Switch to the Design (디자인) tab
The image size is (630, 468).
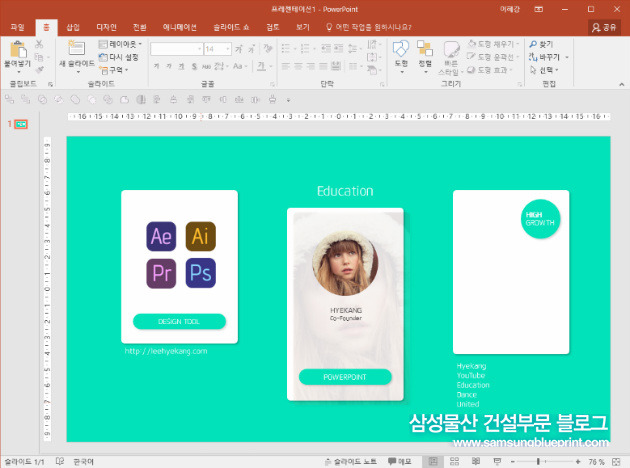coord(106,27)
